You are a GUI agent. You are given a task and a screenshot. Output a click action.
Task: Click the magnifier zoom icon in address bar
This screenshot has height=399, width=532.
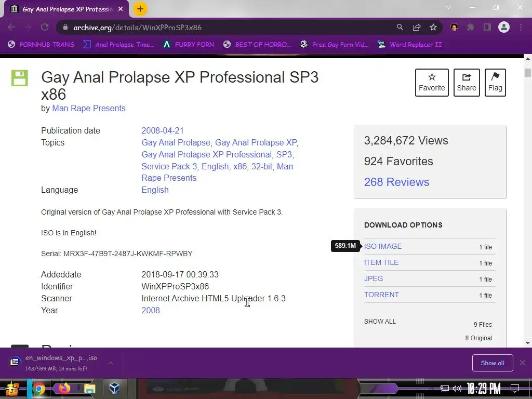400,28
